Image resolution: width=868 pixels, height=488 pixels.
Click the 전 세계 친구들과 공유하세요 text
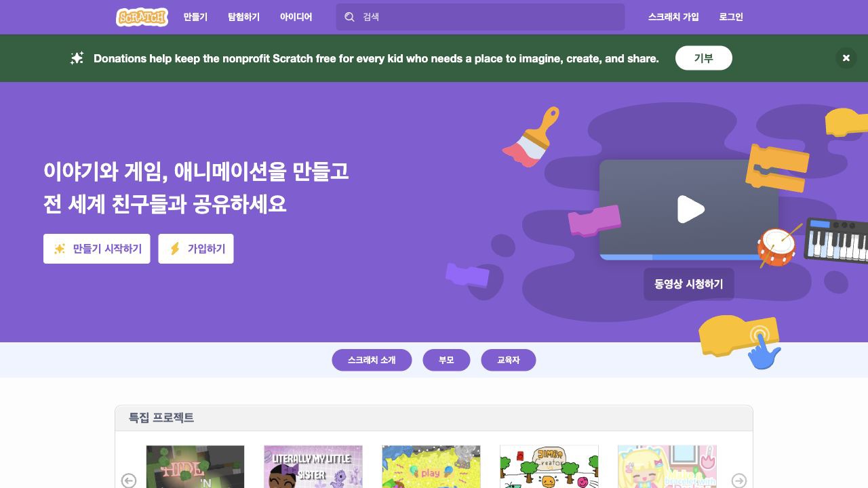click(x=165, y=204)
